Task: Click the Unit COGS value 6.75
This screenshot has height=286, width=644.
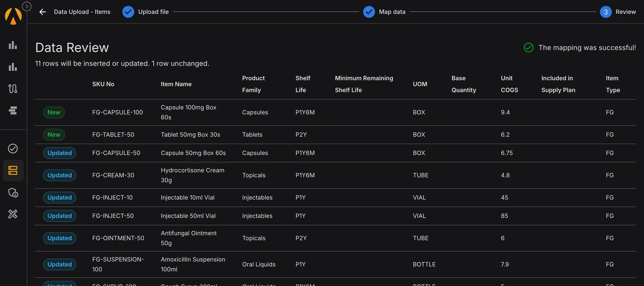Action: click(x=507, y=153)
